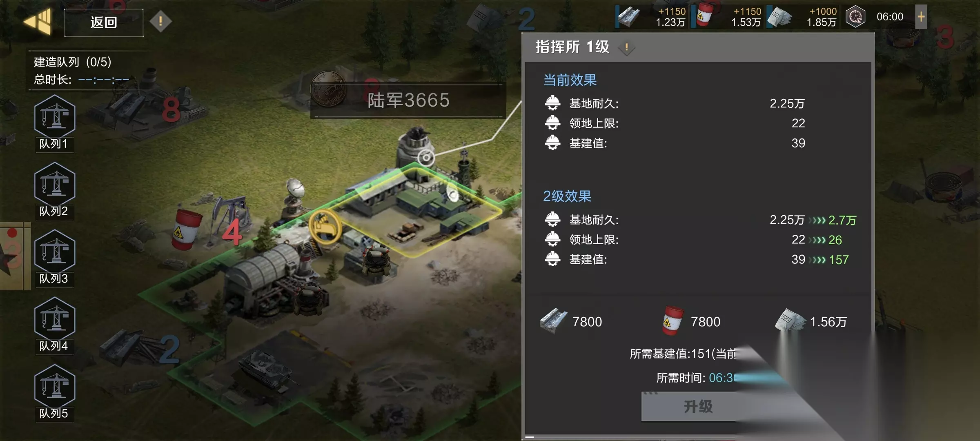Viewport: 980px width, 441px height.
Task: Click the 升级 upgrade button
Action: pos(698,406)
